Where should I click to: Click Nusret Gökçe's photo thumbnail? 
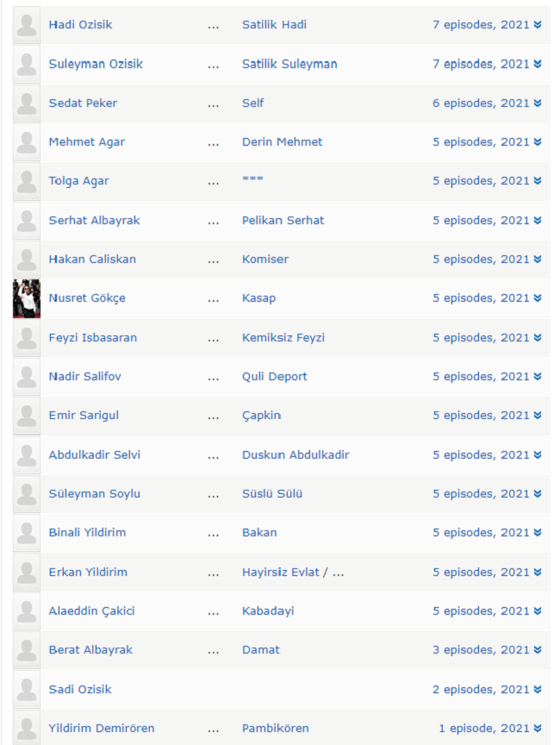pyautogui.click(x=27, y=298)
